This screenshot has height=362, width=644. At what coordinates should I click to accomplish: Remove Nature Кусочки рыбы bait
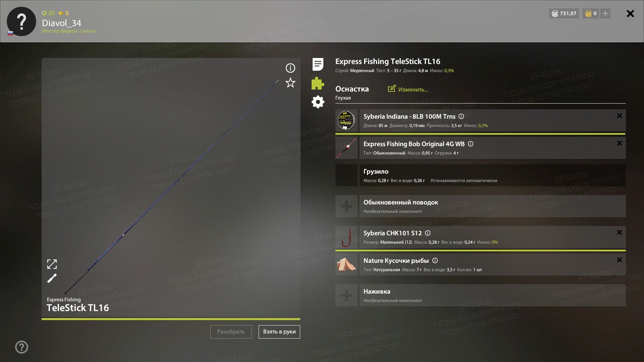[x=619, y=260]
